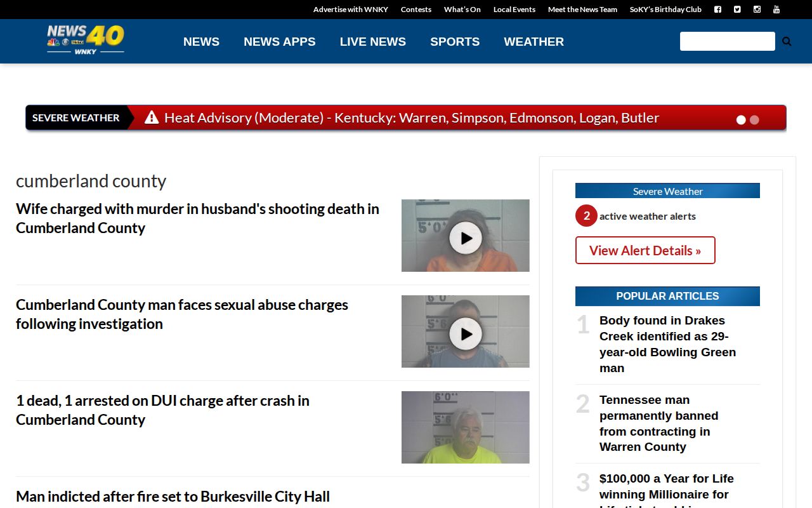
Task: Open Burkesville City Hall fire headline
Action: (173, 497)
